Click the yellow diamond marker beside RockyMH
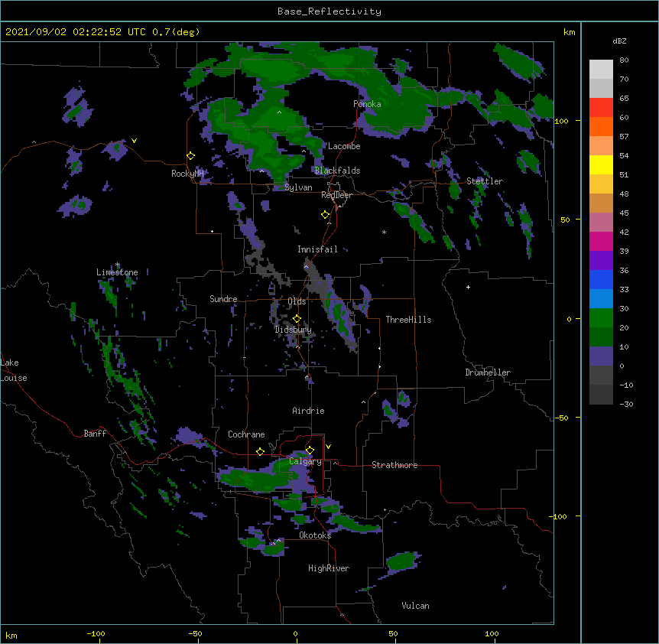 [x=191, y=156]
